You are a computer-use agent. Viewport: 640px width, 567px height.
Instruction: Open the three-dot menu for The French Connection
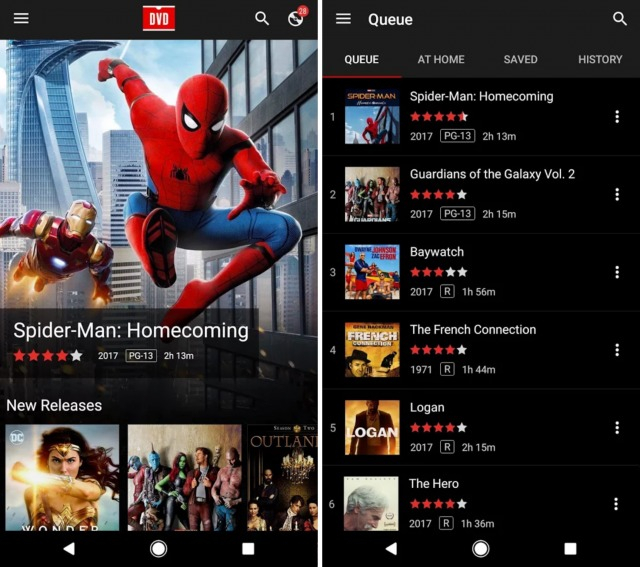(617, 350)
